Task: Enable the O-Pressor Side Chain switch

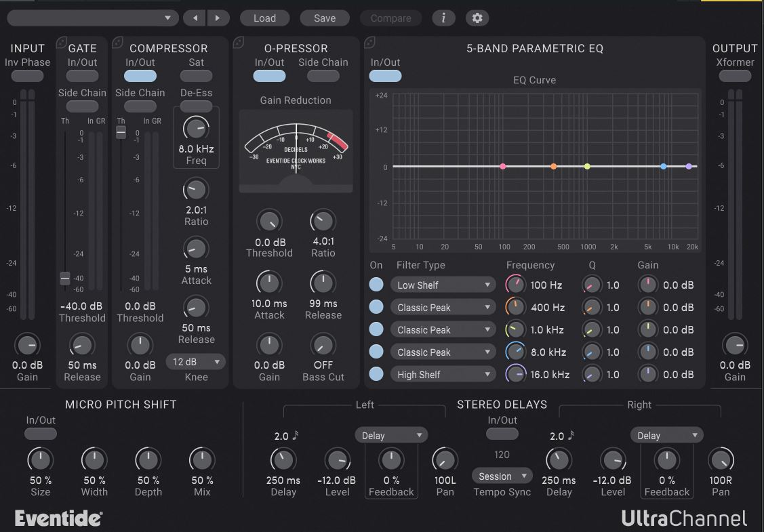Action: pyautogui.click(x=323, y=76)
